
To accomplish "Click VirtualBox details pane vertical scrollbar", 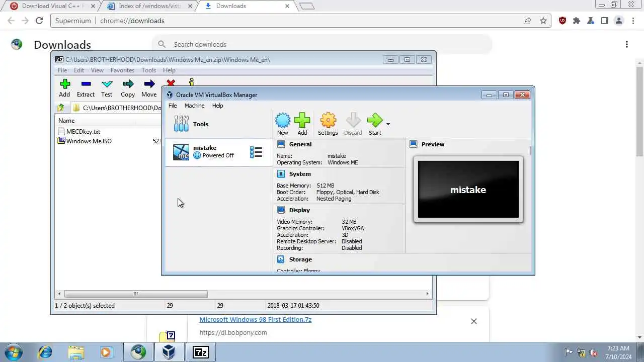I will point(530,151).
